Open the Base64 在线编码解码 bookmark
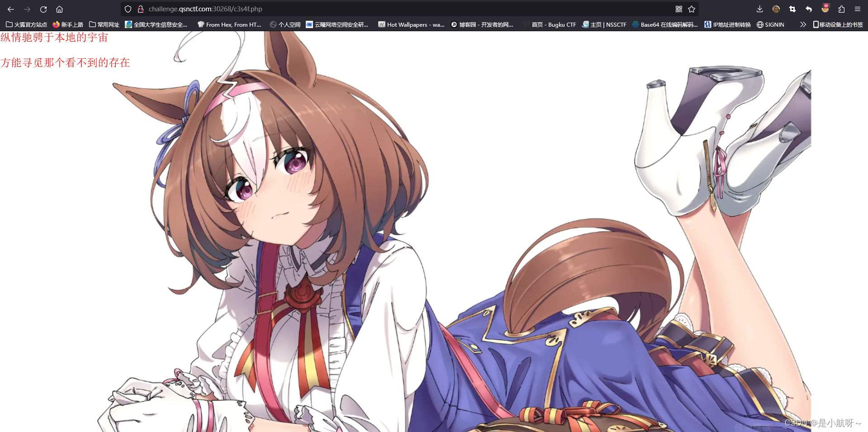 point(665,24)
